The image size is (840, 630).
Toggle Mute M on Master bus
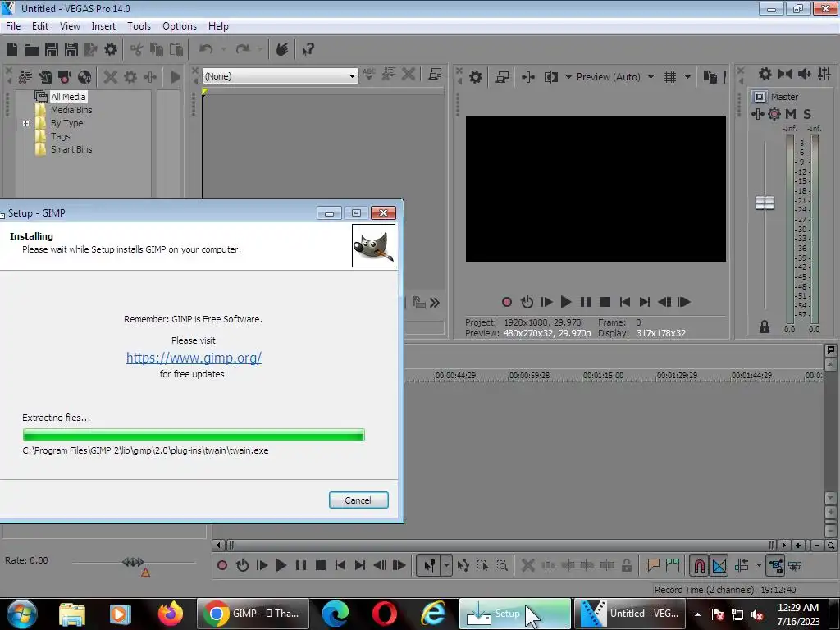click(x=791, y=113)
